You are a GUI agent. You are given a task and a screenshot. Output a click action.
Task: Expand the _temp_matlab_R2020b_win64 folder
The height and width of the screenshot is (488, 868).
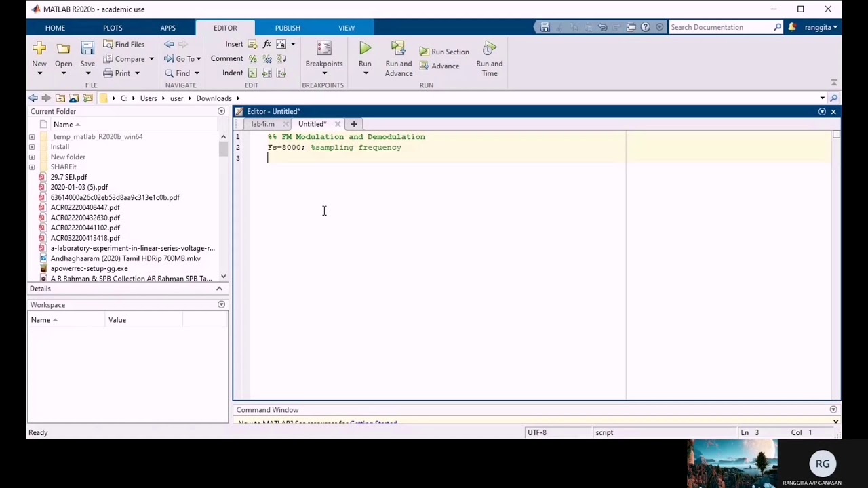tap(32, 137)
